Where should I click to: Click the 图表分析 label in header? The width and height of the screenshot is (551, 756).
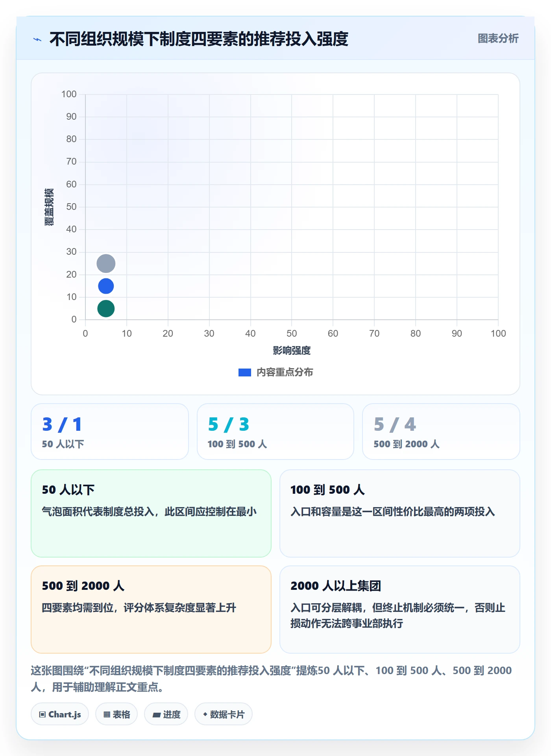pos(498,39)
